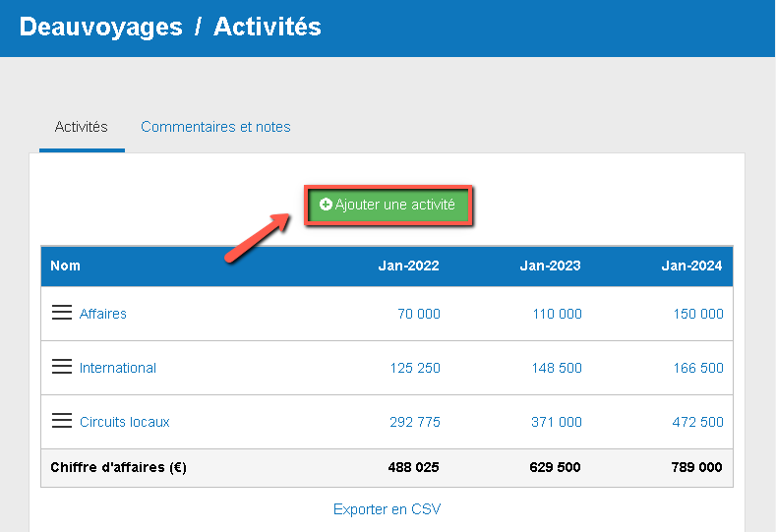Open Circuits locaux Jan-2024 value 472 500

coord(698,422)
